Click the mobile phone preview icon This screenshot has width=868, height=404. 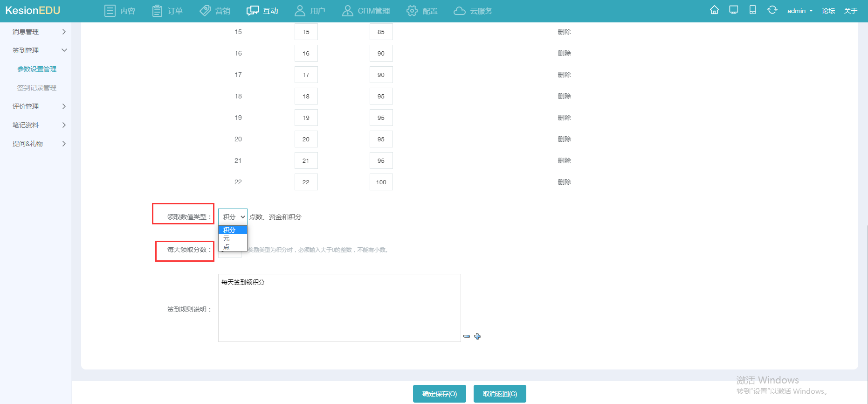pyautogui.click(x=752, y=10)
